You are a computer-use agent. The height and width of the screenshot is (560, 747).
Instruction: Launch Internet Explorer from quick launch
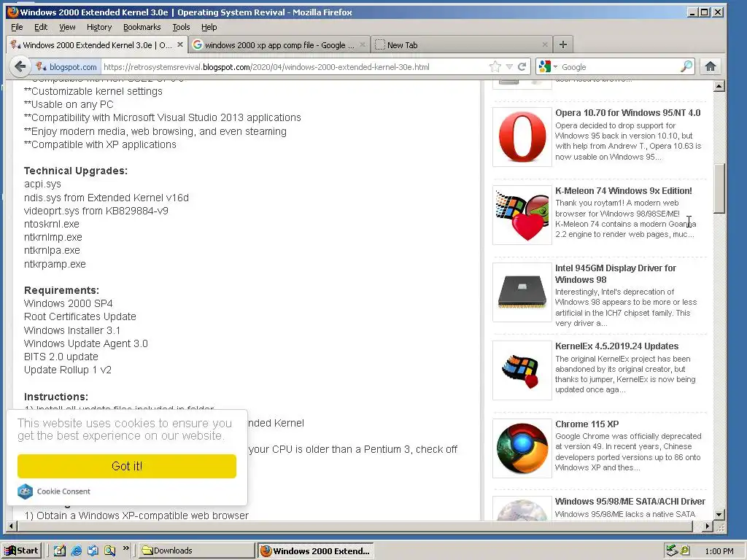tap(76, 551)
